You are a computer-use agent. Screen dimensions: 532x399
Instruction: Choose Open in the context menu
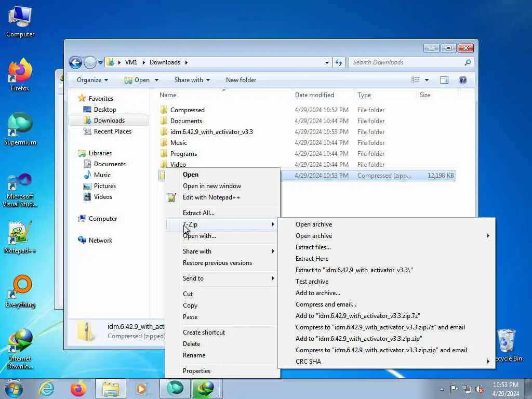[191, 175]
